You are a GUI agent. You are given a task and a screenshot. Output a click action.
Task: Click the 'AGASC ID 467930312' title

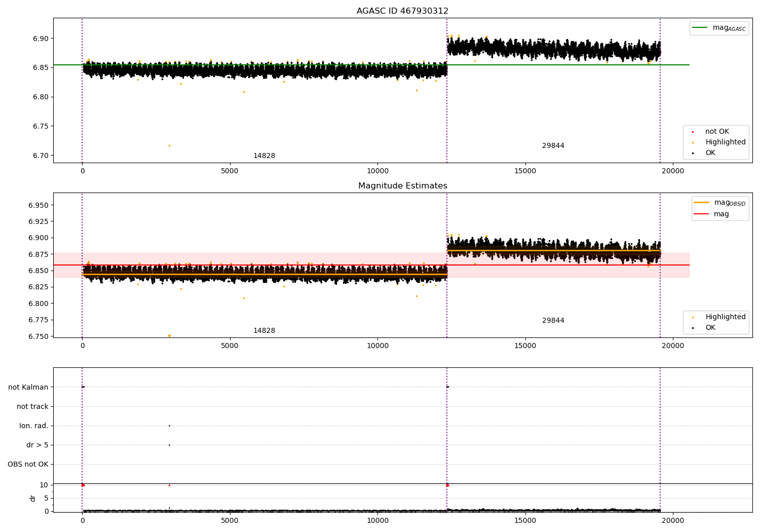(x=402, y=11)
